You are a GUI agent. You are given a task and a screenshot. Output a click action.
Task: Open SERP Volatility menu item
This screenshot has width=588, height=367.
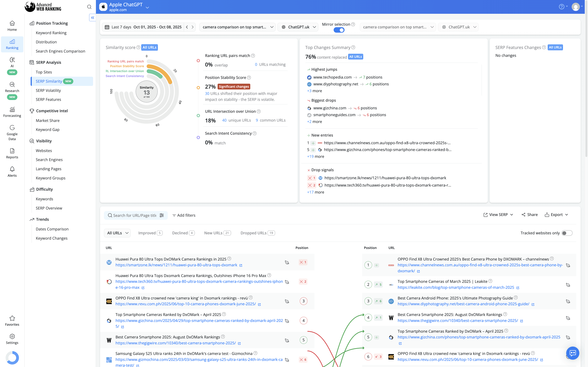48,90
